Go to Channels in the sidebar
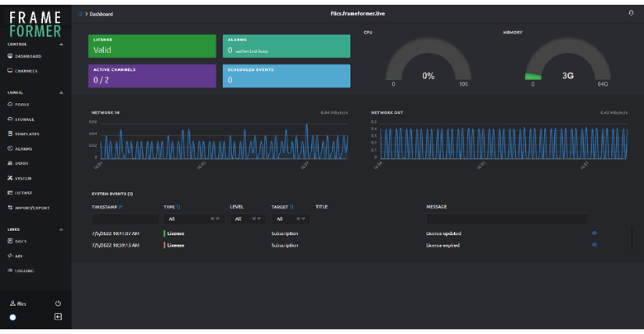The width and height of the screenshot is (644, 334). [x=26, y=71]
